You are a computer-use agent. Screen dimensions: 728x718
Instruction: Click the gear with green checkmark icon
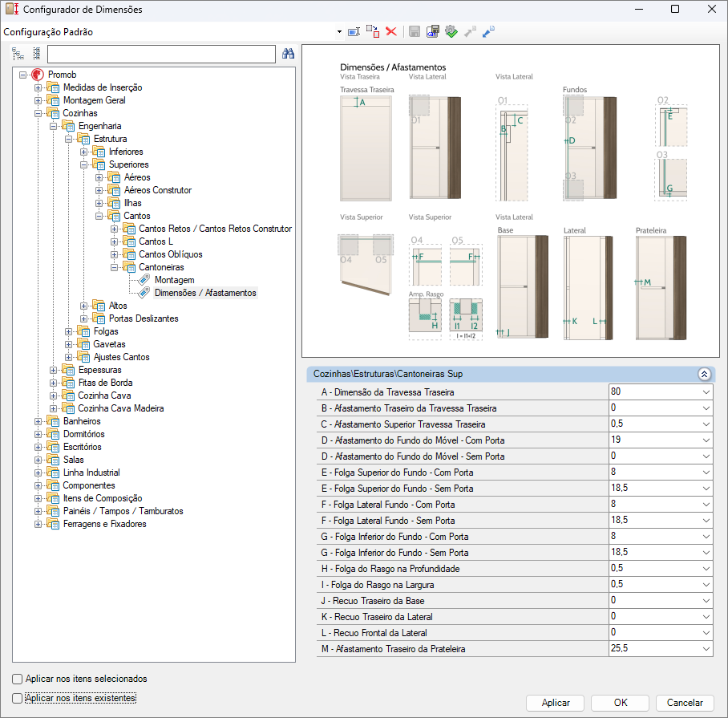451,31
